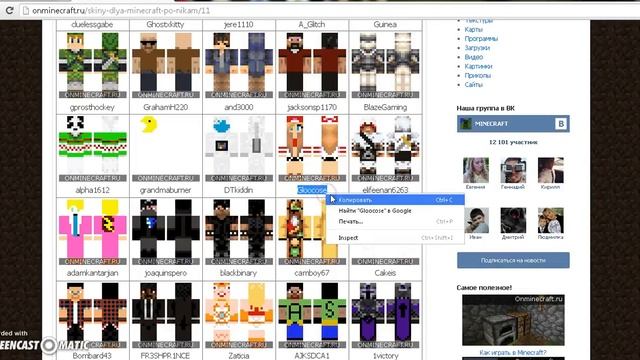Open Людмила's VK member avatar
This screenshot has width=640, height=360.
tap(551, 220)
